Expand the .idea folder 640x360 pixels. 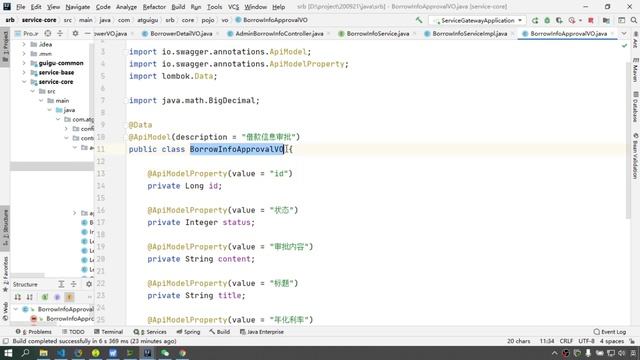pyautogui.click(x=24, y=44)
